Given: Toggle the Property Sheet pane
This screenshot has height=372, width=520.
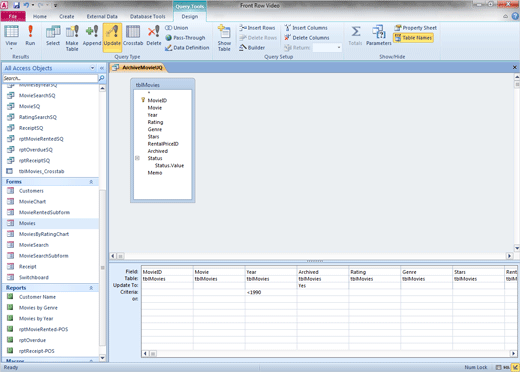Looking at the screenshot, I should [415, 28].
